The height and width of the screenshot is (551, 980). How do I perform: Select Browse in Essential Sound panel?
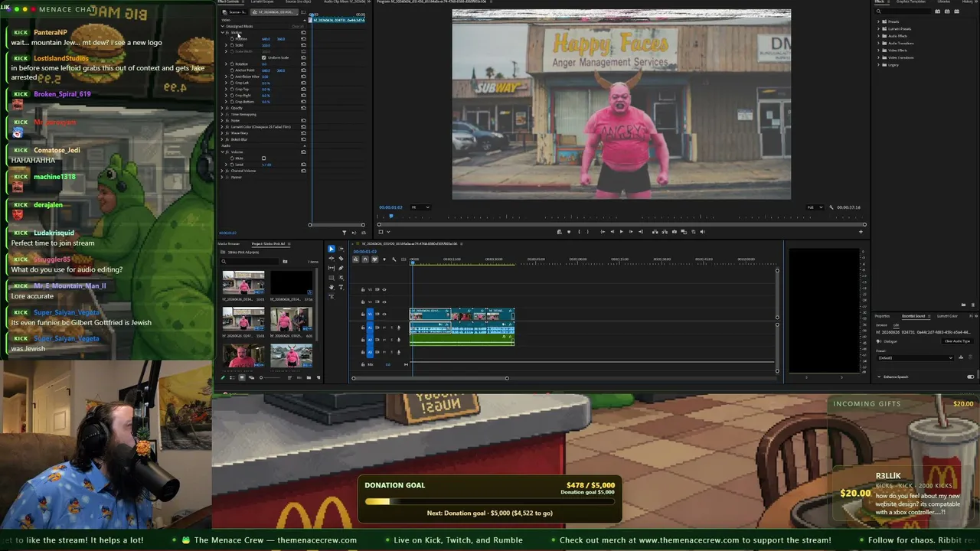(881, 325)
